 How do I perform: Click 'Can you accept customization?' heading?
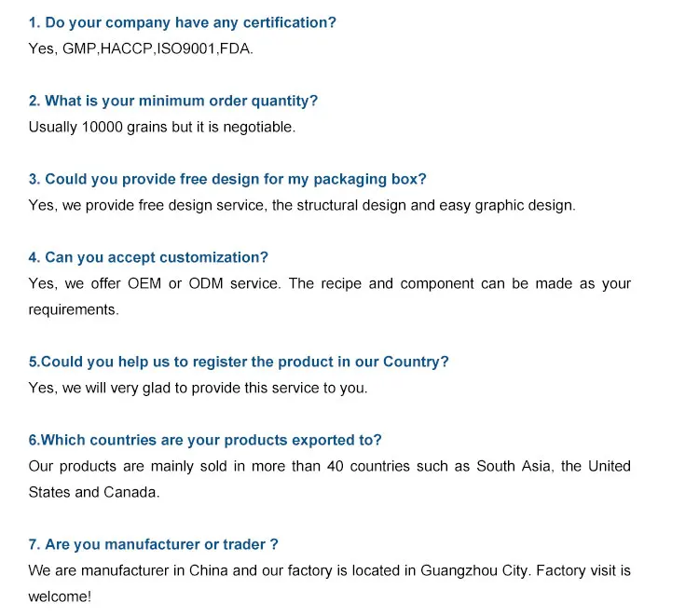click(148, 257)
